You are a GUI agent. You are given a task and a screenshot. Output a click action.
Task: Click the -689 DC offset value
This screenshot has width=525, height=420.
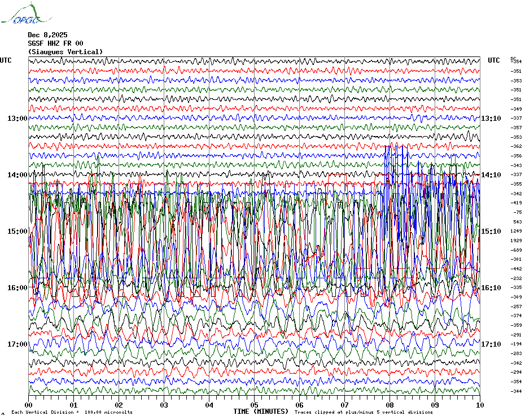tap(517, 250)
